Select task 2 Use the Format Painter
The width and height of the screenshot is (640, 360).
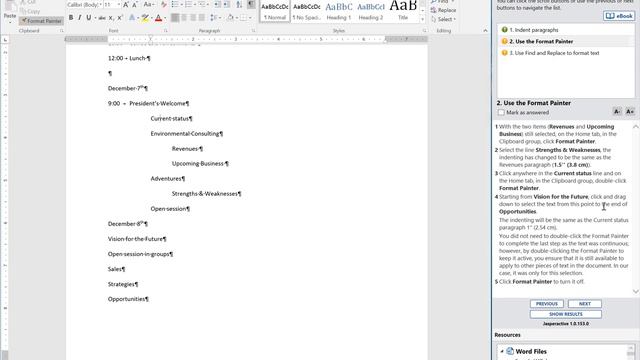pyautogui.click(x=566, y=41)
